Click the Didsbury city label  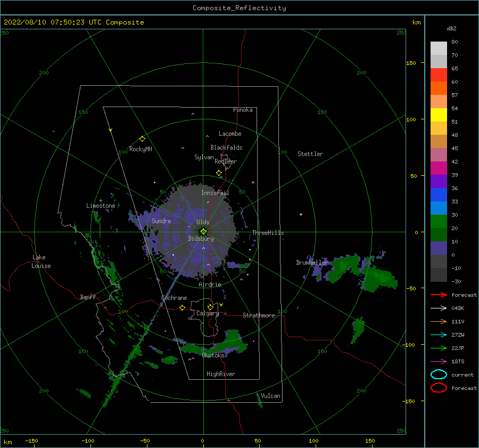coord(201,239)
